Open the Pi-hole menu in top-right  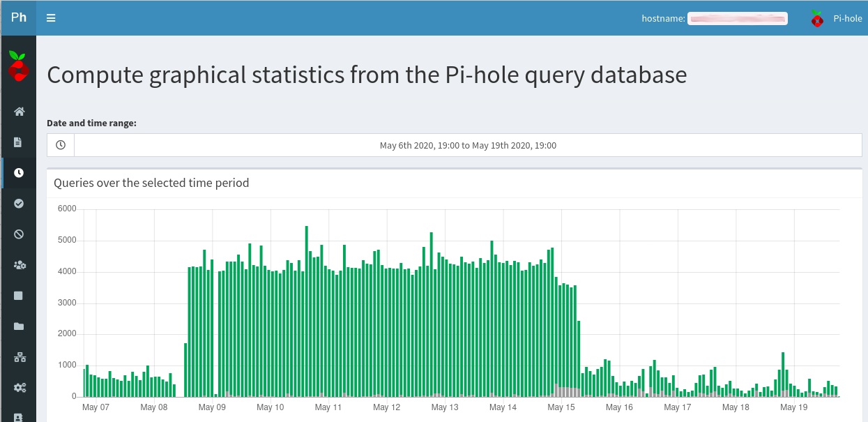point(847,19)
